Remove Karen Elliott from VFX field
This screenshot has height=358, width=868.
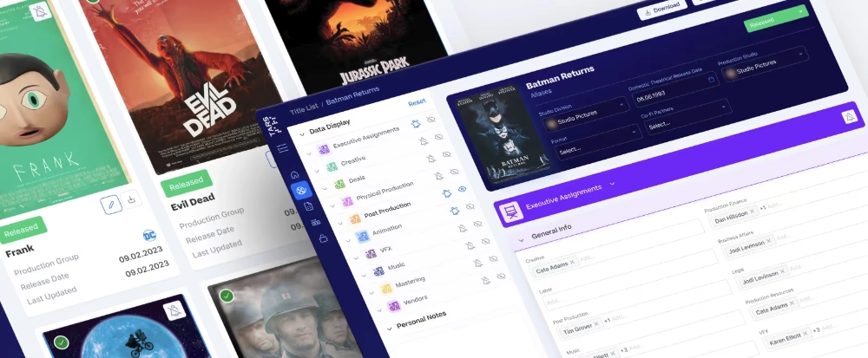[805, 333]
